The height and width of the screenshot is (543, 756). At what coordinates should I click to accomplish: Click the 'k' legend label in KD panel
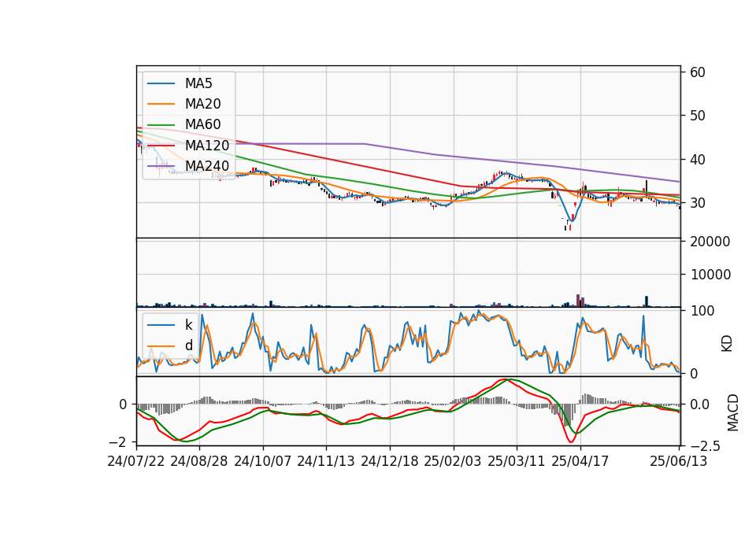(x=188, y=325)
